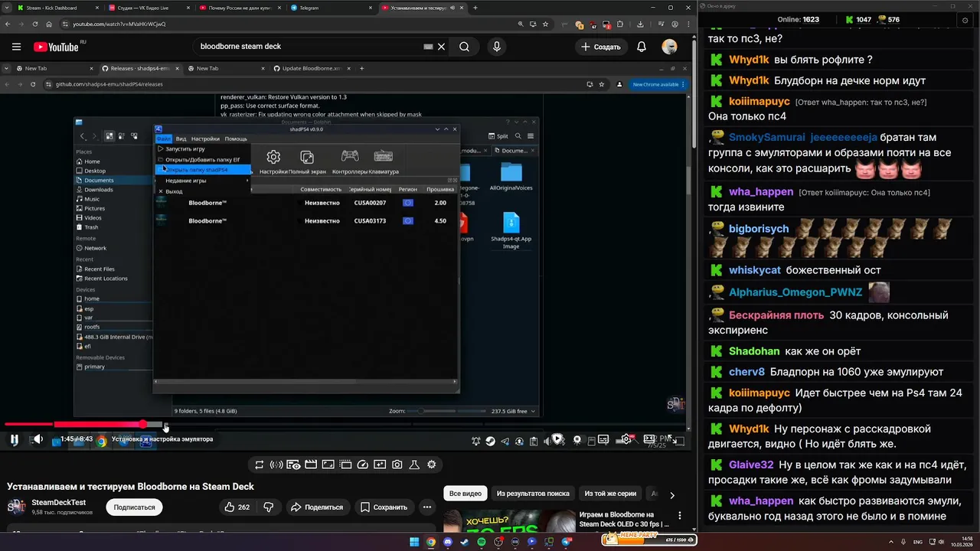980x551 pixels.
Task: Click the Совместимость column header
Action: click(x=321, y=189)
